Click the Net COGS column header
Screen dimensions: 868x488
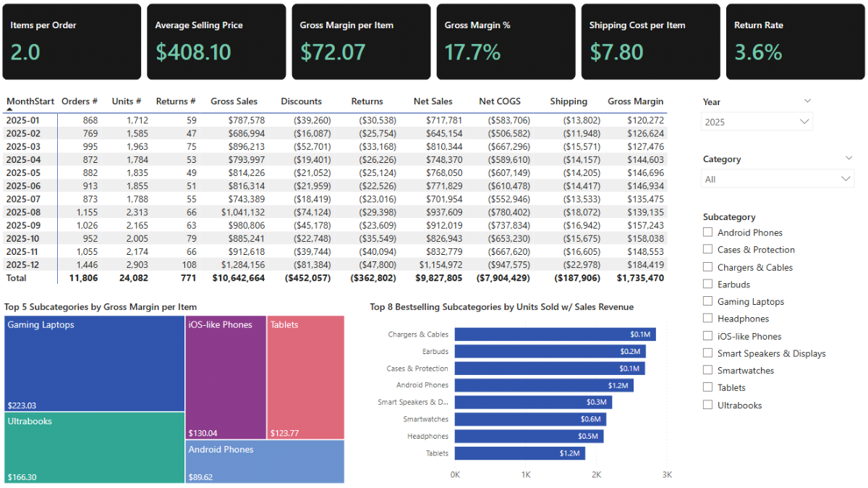(x=499, y=101)
